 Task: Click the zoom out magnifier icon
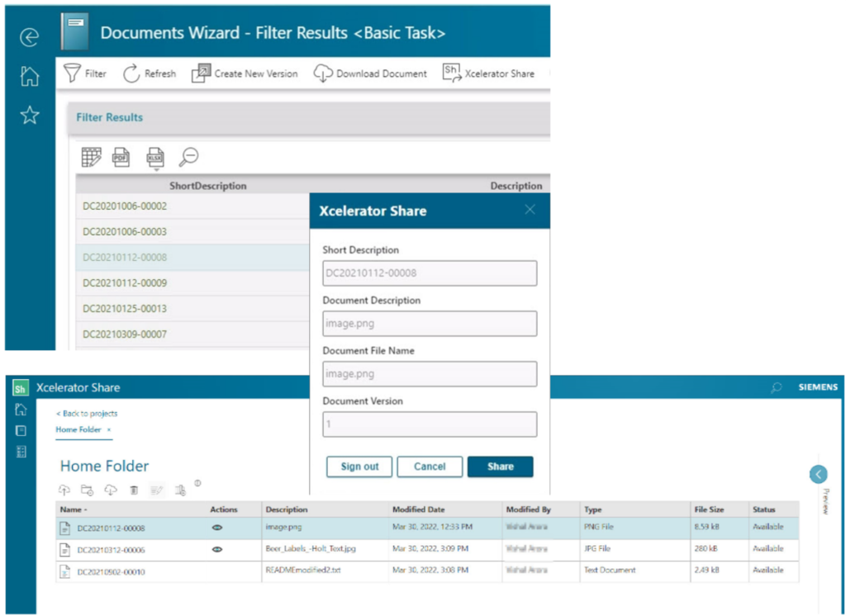(x=189, y=156)
